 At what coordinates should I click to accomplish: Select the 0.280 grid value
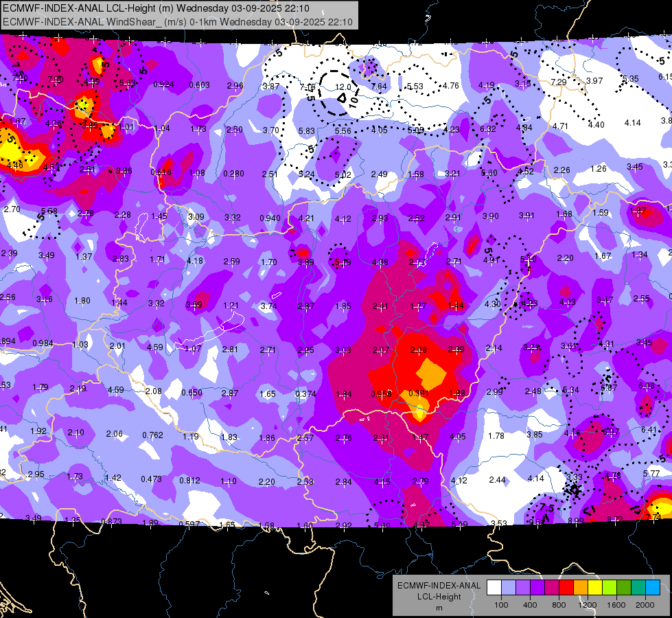coord(233,174)
